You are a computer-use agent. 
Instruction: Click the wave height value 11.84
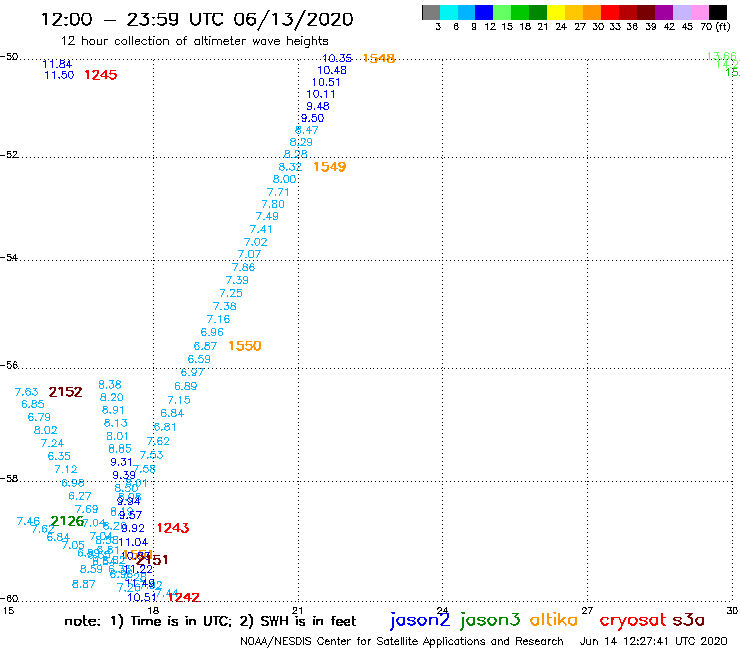click(x=57, y=64)
